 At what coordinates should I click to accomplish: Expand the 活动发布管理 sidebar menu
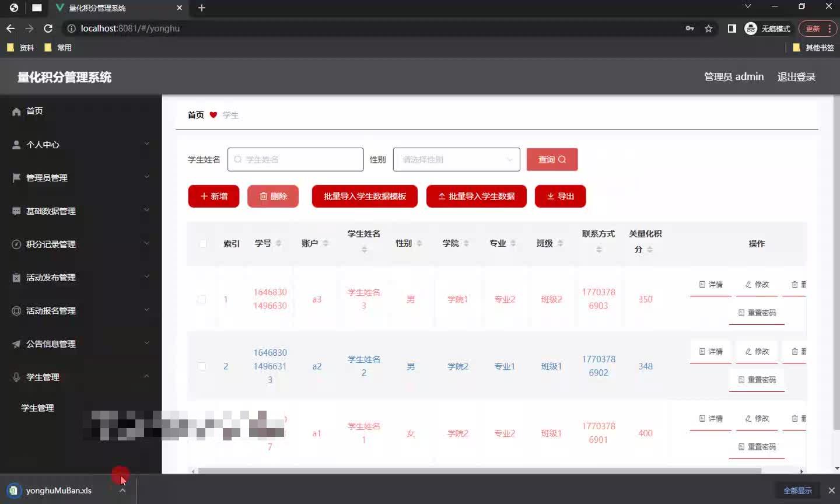(x=80, y=277)
